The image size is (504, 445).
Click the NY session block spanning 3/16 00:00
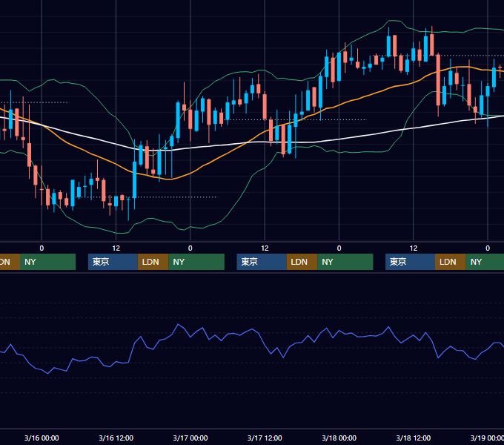click(x=47, y=262)
